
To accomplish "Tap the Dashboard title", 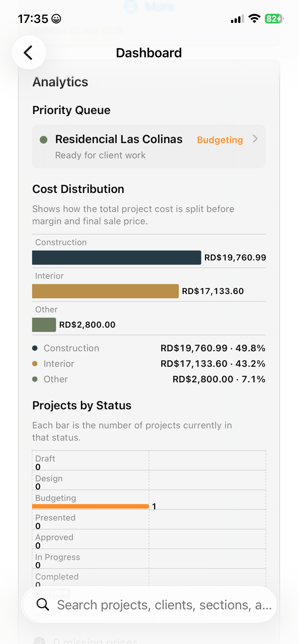I will point(149,53).
